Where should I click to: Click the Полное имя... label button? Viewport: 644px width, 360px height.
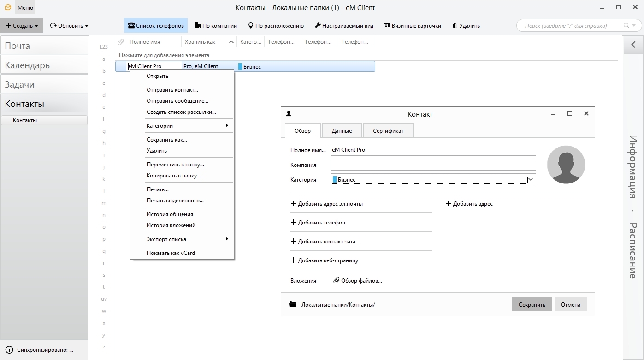coord(308,150)
